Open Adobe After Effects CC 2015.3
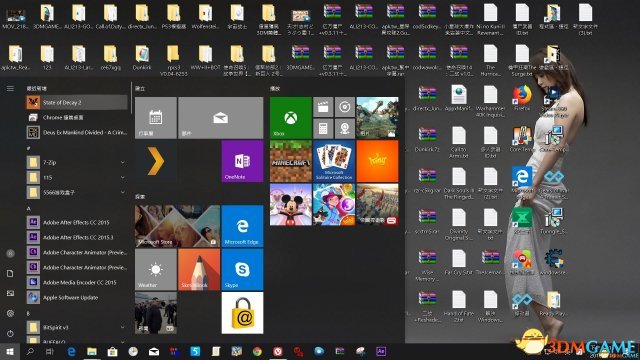The image size is (640, 360). 77,237
